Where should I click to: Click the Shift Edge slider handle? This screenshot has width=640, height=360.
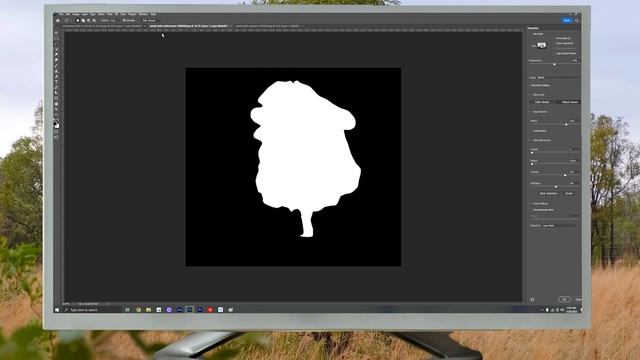[x=556, y=187]
